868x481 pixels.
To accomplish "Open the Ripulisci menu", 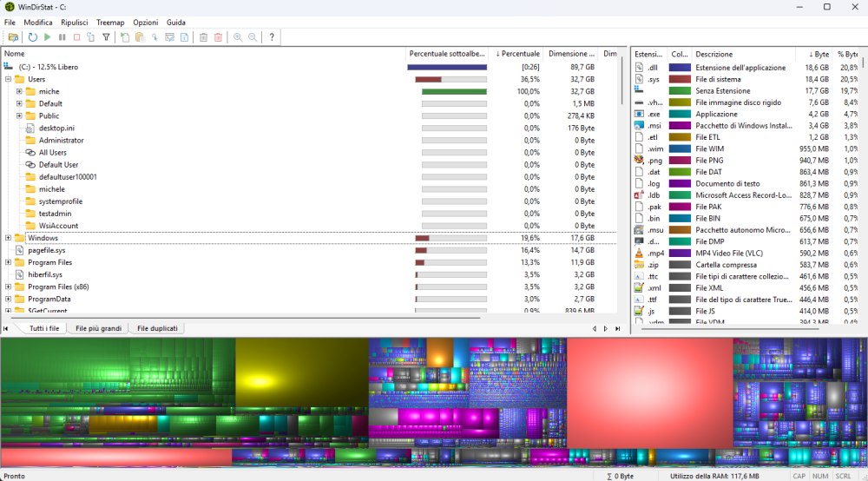I will coord(75,22).
